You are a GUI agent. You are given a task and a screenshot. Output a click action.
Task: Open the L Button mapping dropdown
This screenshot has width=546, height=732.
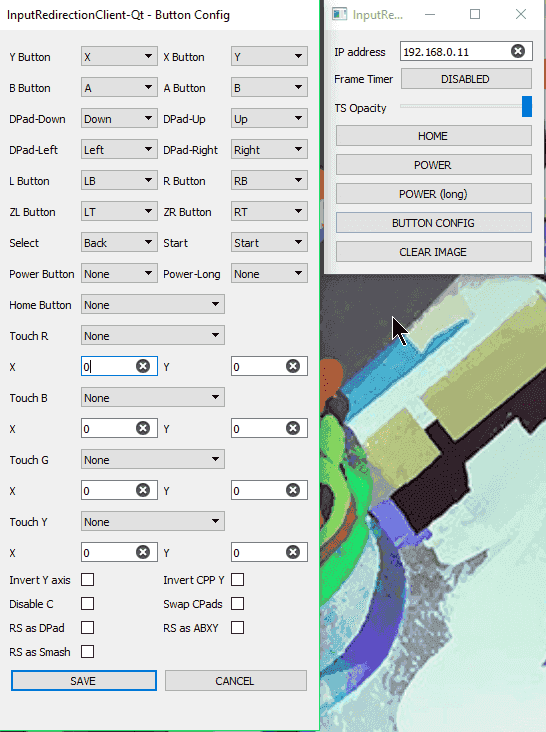click(119, 181)
